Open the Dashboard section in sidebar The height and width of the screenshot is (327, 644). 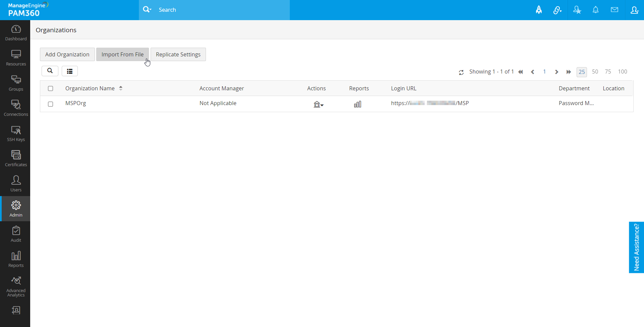point(16,33)
